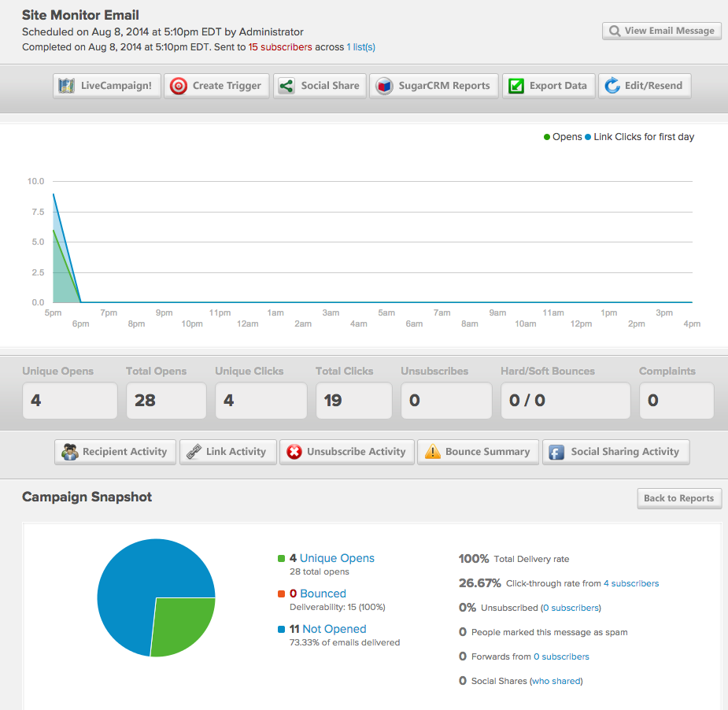This screenshot has height=710, width=728.
Task: Click the 100% Total Delivery rate text
Action: coord(514,559)
